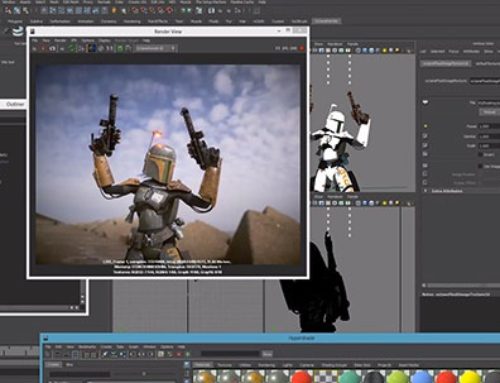Select the Materials tab in Hypershade

click(x=203, y=365)
